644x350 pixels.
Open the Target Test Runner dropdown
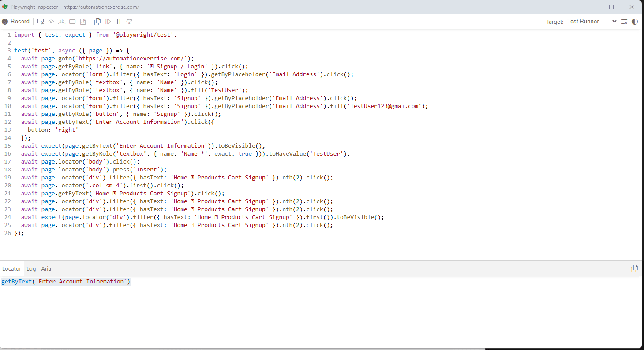pos(592,22)
